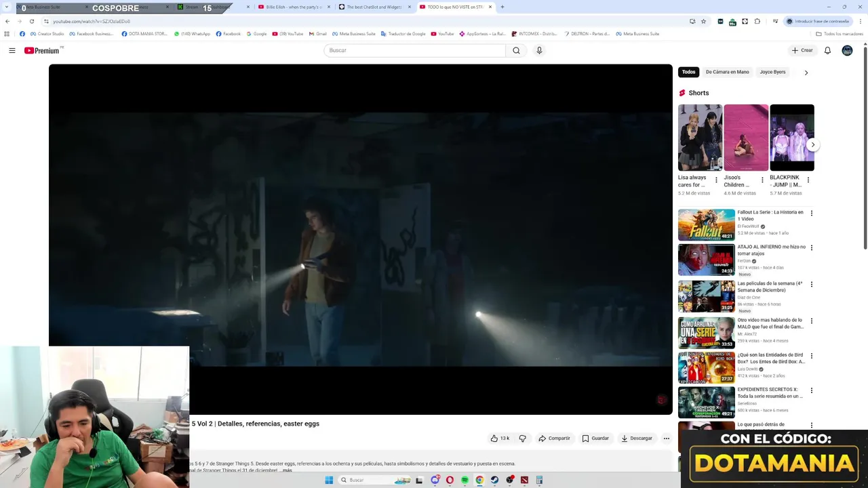Open options for EXPEDIENTES SECRETOS X video
The height and width of the screenshot is (488, 868).
click(811, 391)
